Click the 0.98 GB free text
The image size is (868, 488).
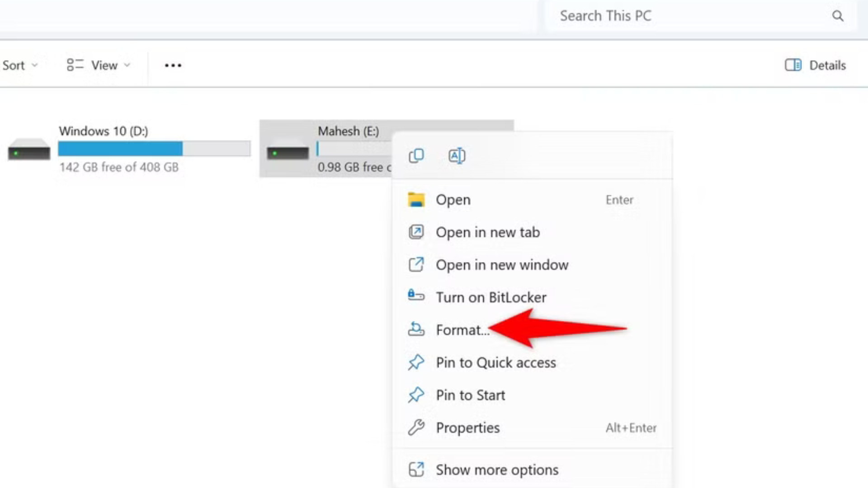[x=354, y=167]
